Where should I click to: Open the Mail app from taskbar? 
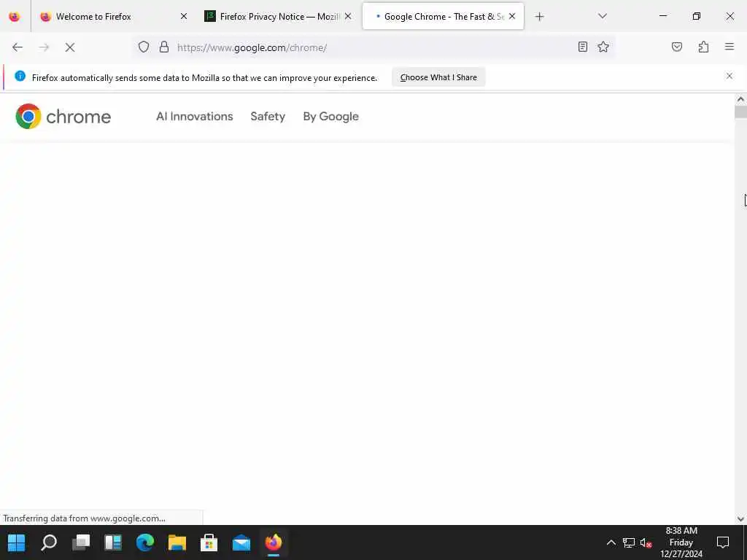click(241, 542)
